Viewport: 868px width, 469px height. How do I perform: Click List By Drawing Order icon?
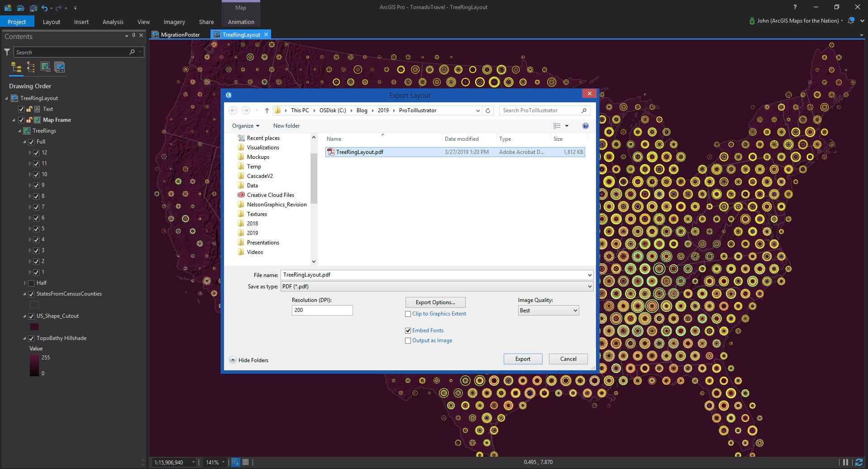click(x=16, y=67)
